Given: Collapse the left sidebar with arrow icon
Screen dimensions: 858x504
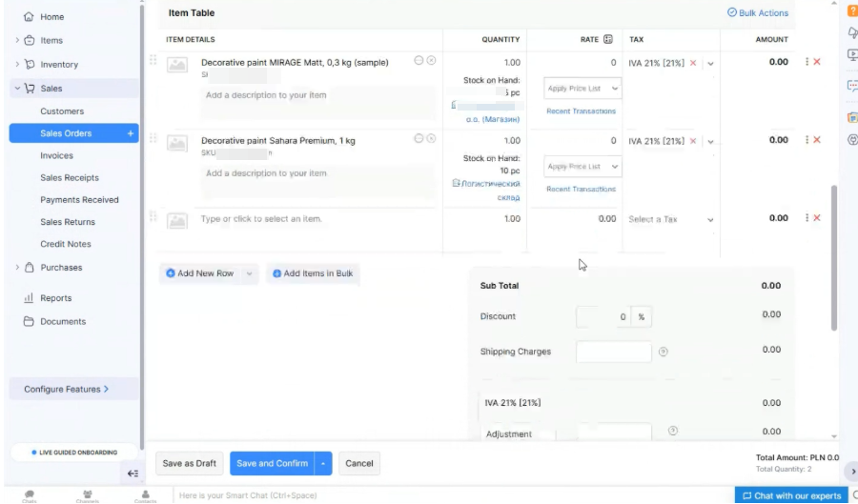Looking at the screenshot, I should tap(133, 474).
